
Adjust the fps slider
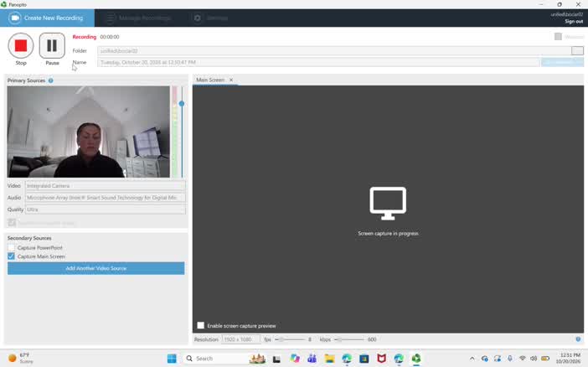[290, 339]
